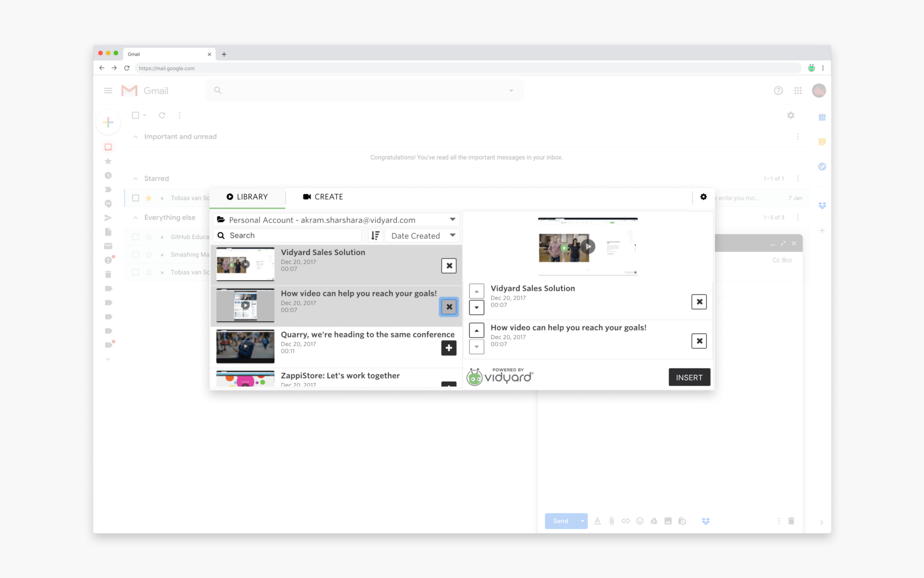The width and height of the screenshot is (924, 578).
Task: Click the INSERT button
Action: [689, 378]
